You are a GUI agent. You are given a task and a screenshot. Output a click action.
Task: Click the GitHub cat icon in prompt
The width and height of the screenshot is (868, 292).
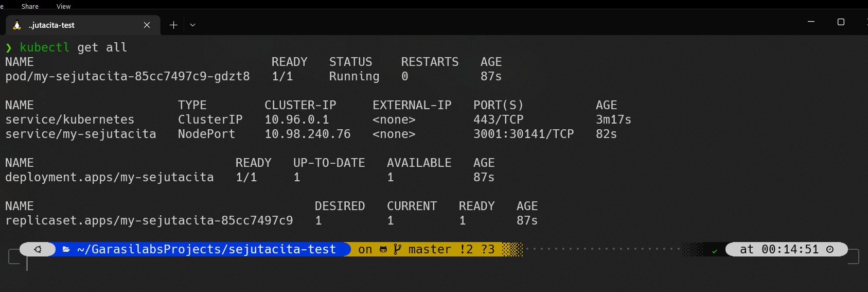click(383, 249)
